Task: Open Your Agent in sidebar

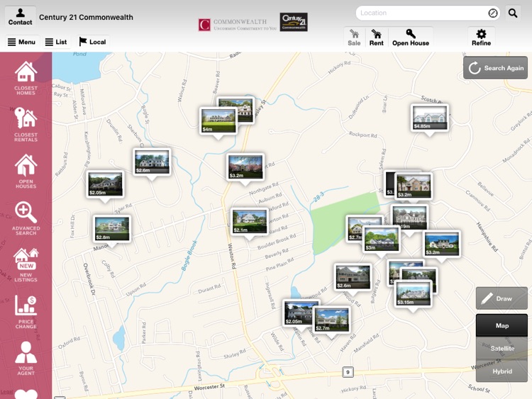Action: point(26,358)
